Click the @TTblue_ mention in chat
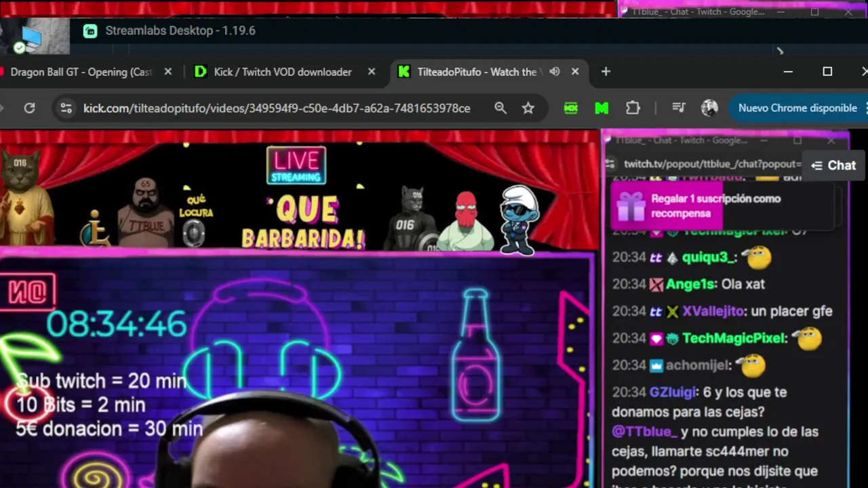 pyautogui.click(x=644, y=432)
